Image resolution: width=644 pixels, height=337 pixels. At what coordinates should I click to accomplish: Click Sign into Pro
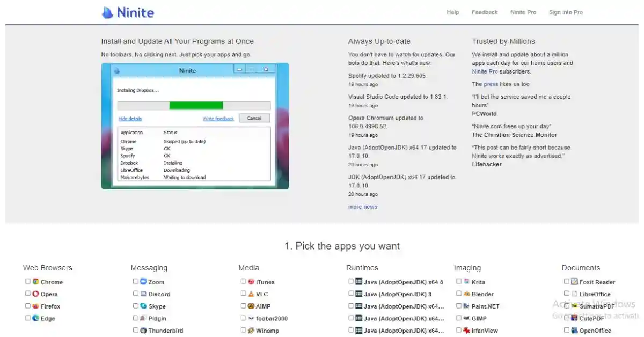pos(566,12)
